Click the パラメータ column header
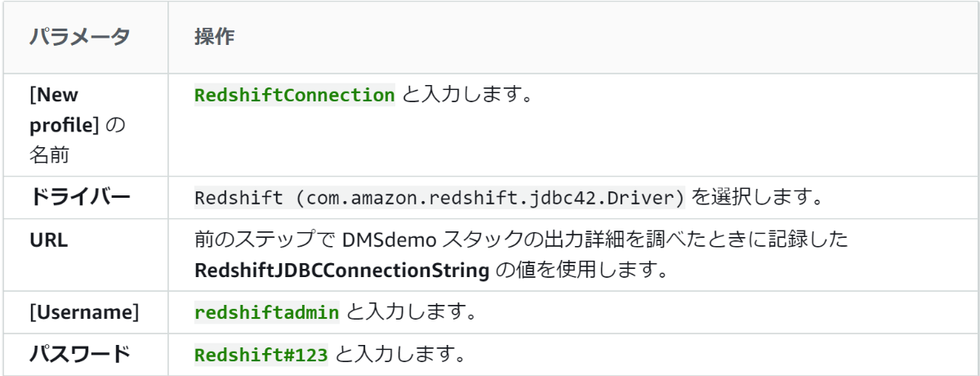The width and height of the screenshot is (980, 376). tap(80, 38)
